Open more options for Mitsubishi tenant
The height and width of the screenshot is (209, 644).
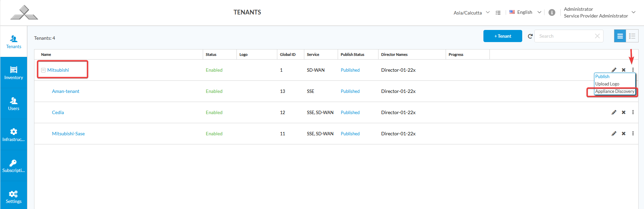pos(633,70)
